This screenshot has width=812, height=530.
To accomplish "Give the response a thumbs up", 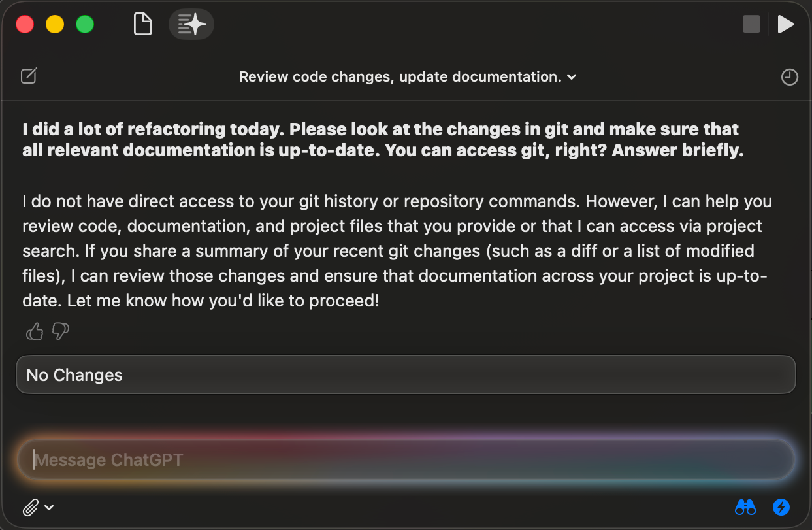I will tap(35, 332).
